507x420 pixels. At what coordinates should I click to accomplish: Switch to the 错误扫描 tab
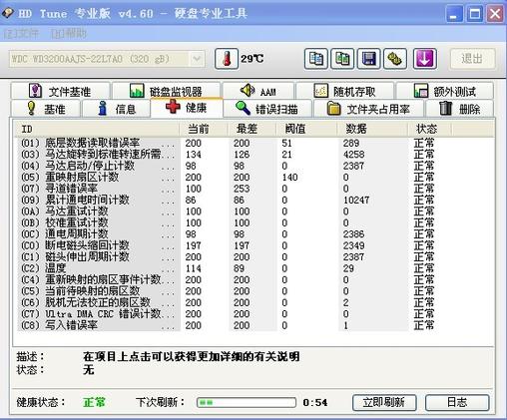(267, 109)
